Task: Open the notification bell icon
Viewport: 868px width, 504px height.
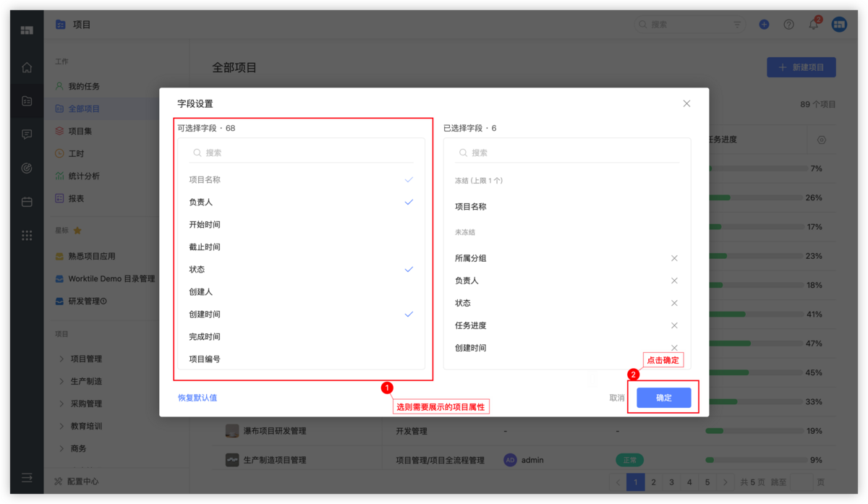Action: [813, 25]
